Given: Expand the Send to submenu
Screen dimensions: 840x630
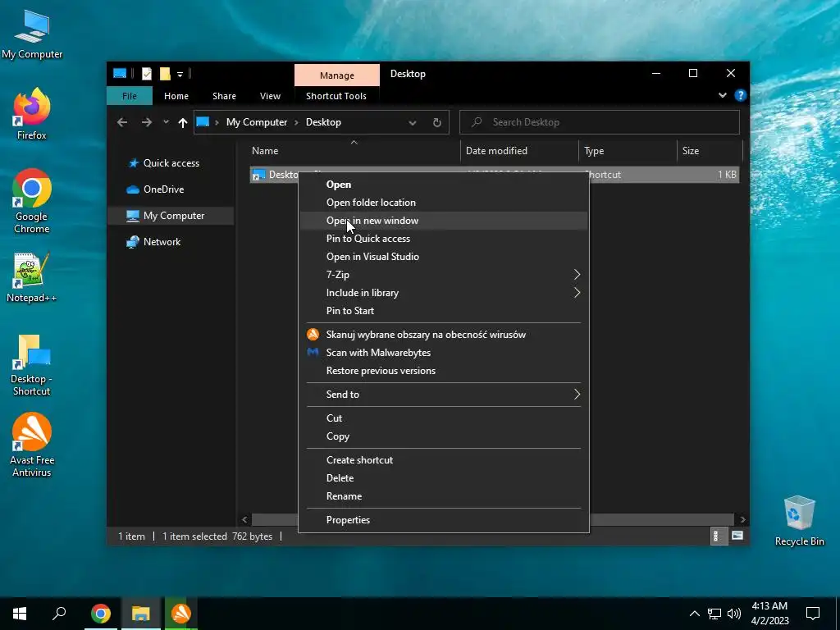Looking at the screenshot, I should [x=577, y=395].
